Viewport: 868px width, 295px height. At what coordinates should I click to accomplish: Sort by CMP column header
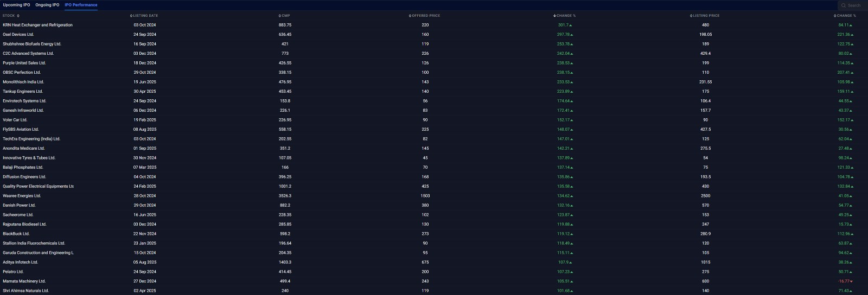coord(285,16)
